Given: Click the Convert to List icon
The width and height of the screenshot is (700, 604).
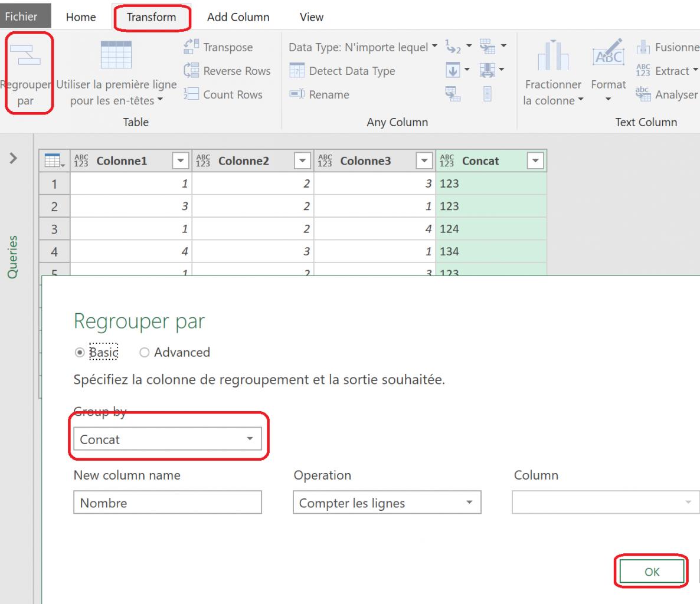Looking at the screenshot, I should click(488, 94).
